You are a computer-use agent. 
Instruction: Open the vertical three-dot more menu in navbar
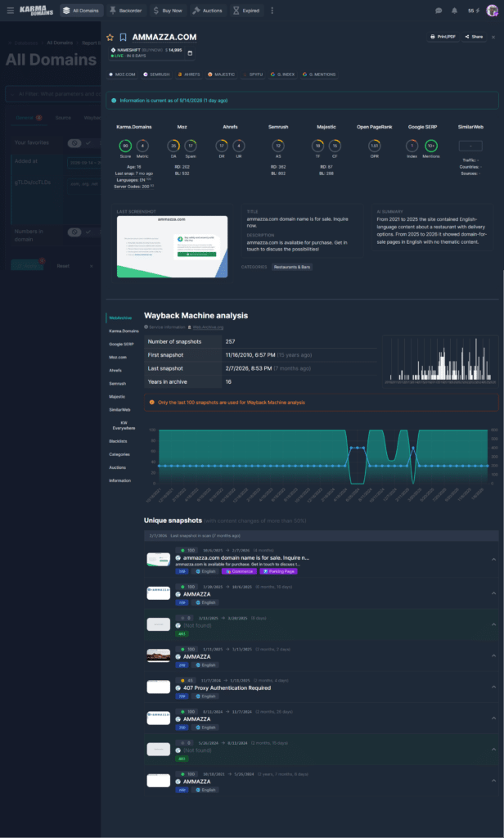(x=272, y=11)
